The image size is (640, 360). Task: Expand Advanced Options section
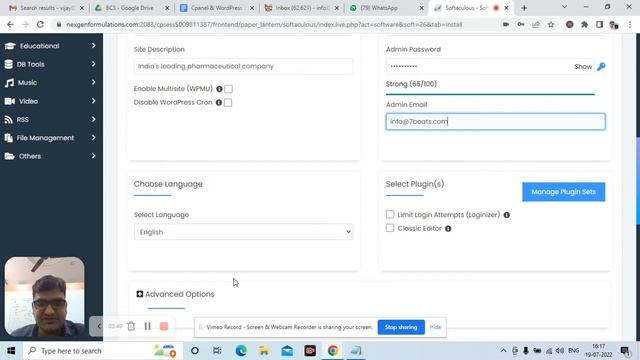175,294
